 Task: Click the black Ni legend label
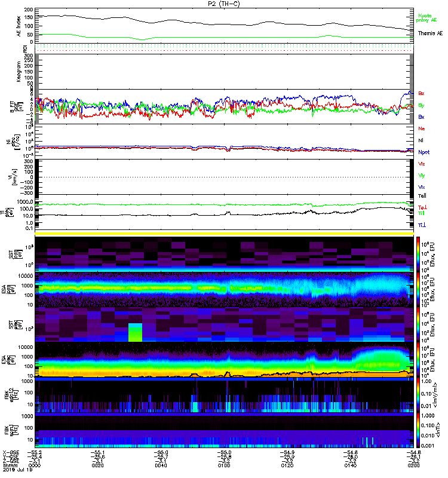[x=421, y=140]
